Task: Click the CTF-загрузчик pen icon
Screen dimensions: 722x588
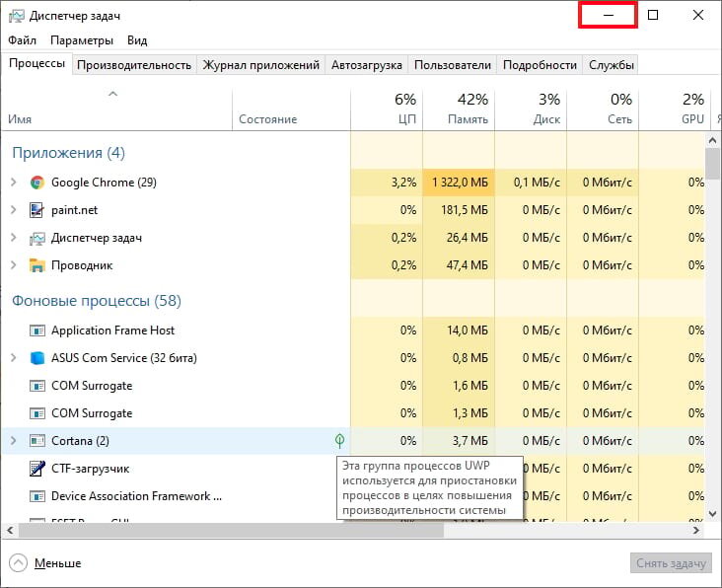Action: [36, 469]
